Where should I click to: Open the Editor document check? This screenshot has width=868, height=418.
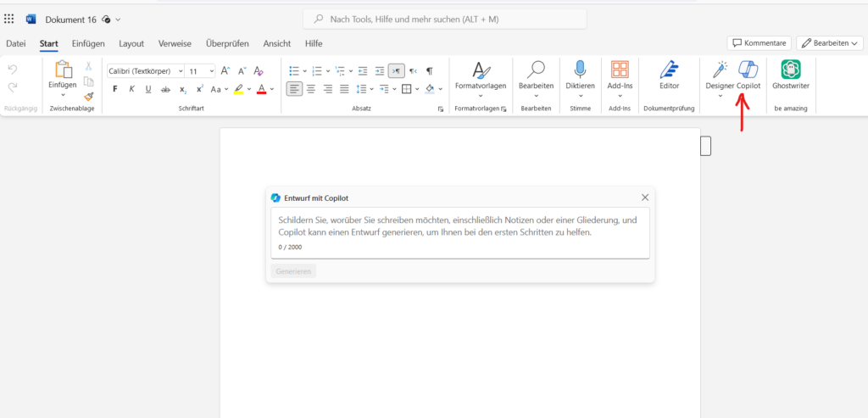[669, 75]
